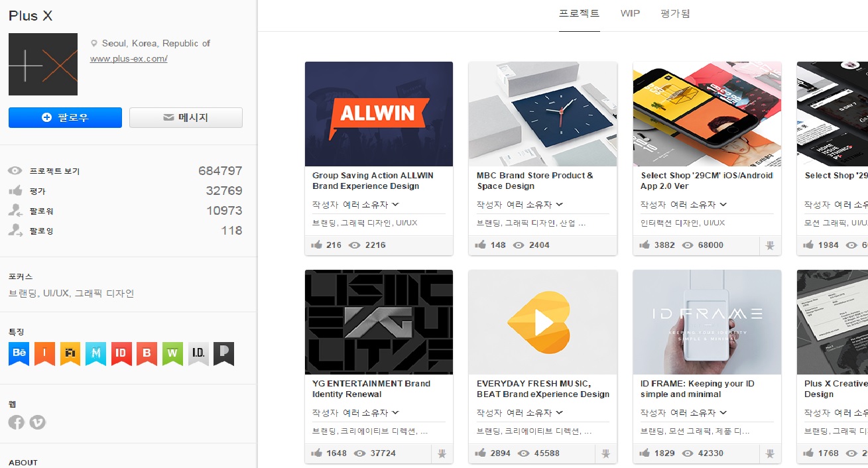Screen dimensions: 868x468
Task: Open the 29CM phone app thumbnail
Action: pyautogui.click(x=707, y=114)
